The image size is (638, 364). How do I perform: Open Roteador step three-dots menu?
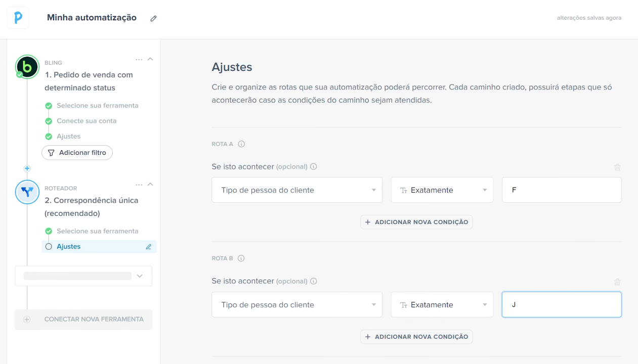coord(139,185)
